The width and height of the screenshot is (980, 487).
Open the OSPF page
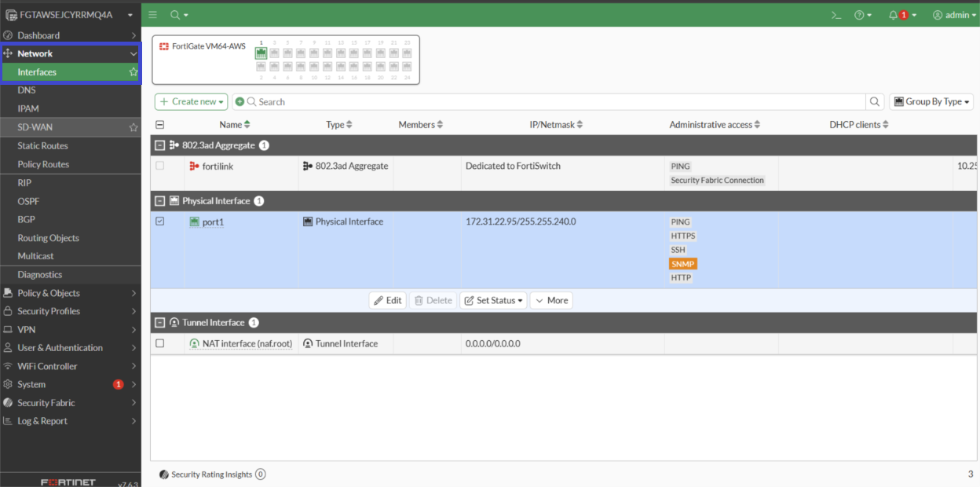pyautogui.click(x=28, y=201)
